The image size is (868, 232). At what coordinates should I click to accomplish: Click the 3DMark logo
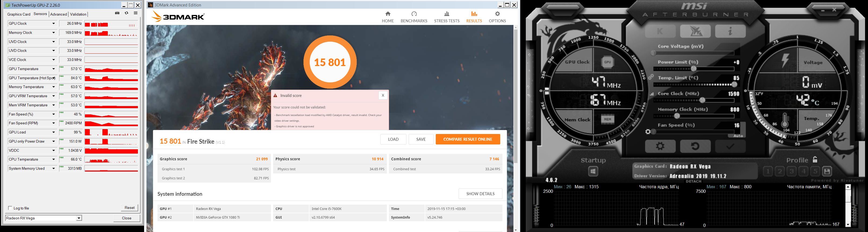pyautogui.click(x=178, y=16)
